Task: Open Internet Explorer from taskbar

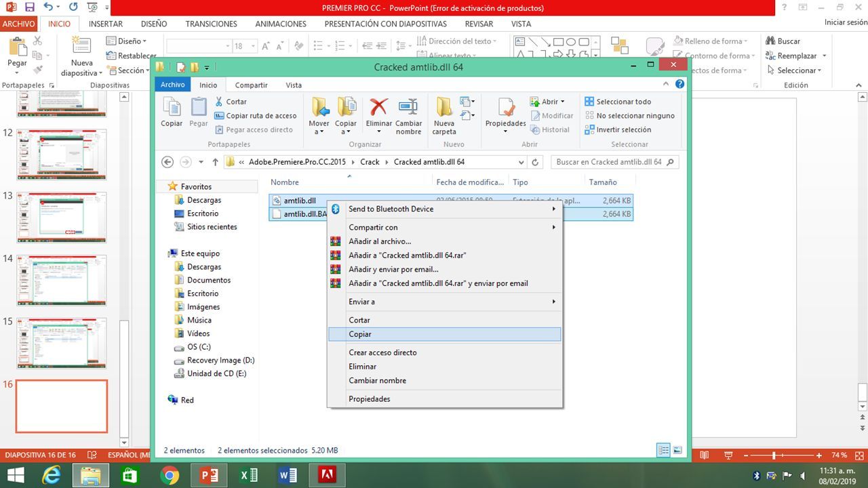Action: [52, 475]
